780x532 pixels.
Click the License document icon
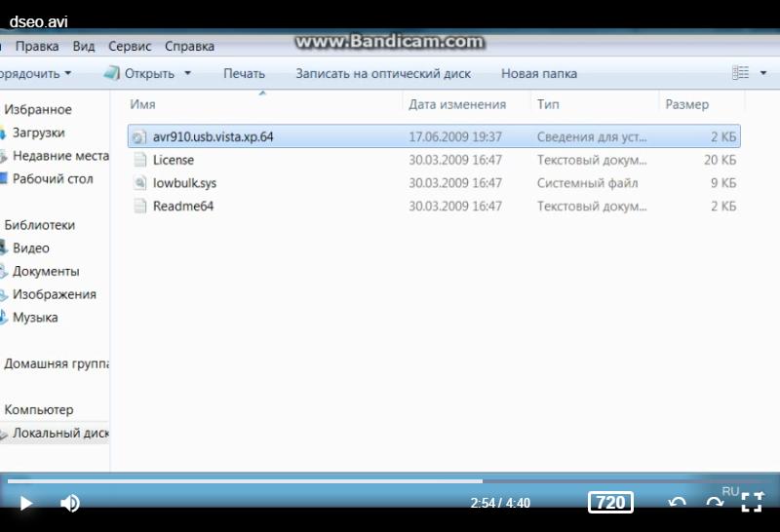(140, 160)
